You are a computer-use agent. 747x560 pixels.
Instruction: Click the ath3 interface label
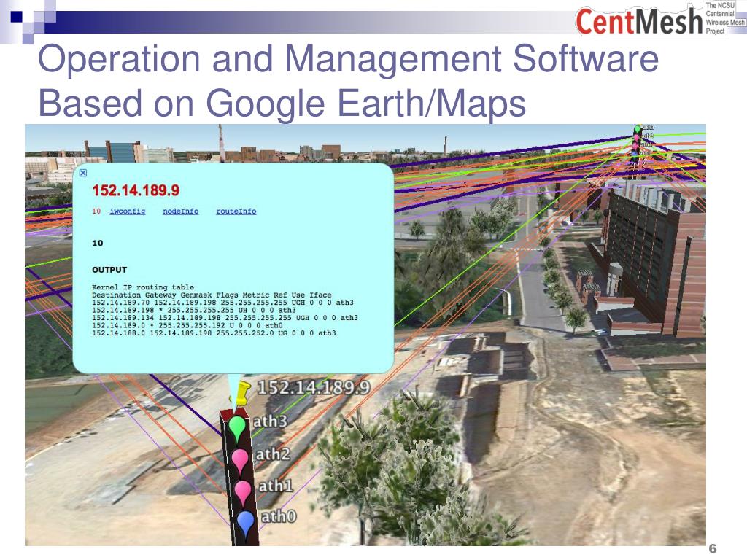pyautogui.click(x=270, y=421)
